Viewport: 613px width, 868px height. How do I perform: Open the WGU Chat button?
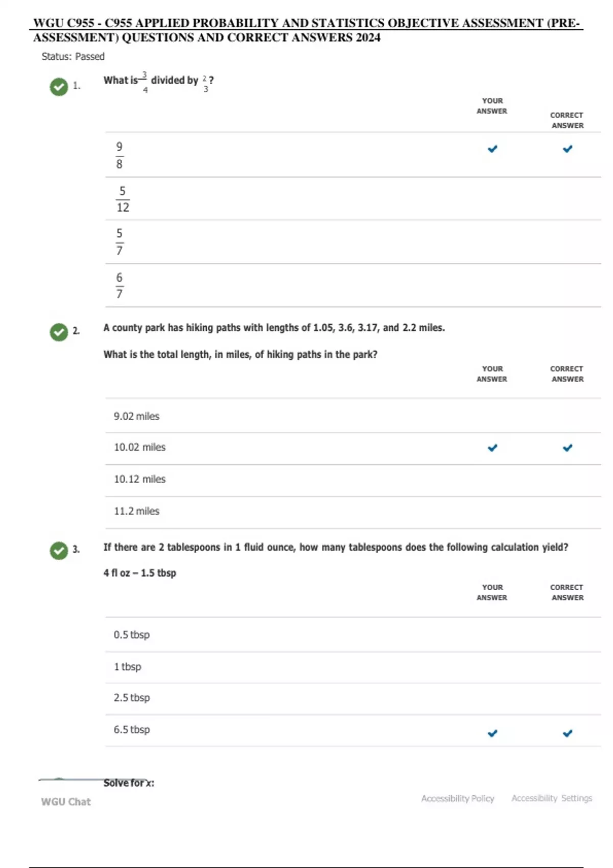66,802
